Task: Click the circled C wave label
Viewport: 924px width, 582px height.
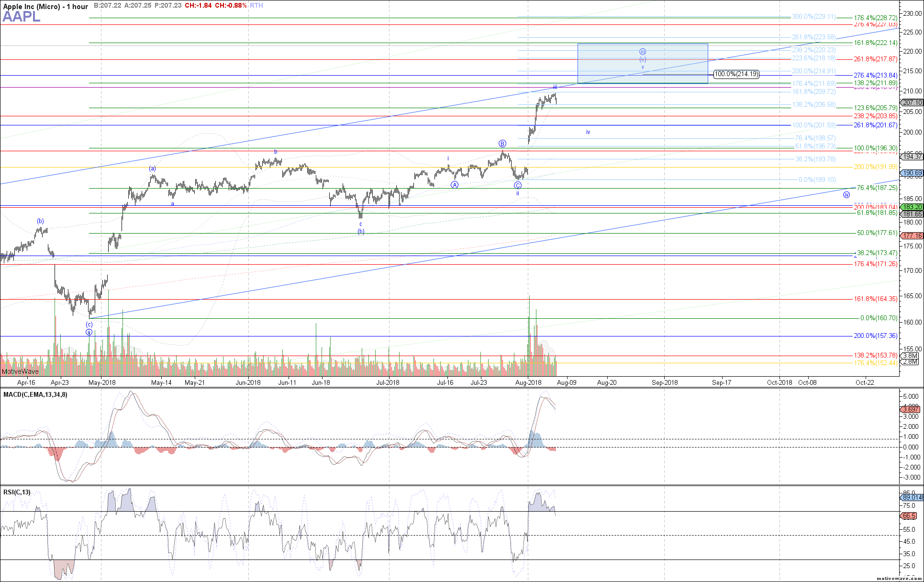Action: 518,186
